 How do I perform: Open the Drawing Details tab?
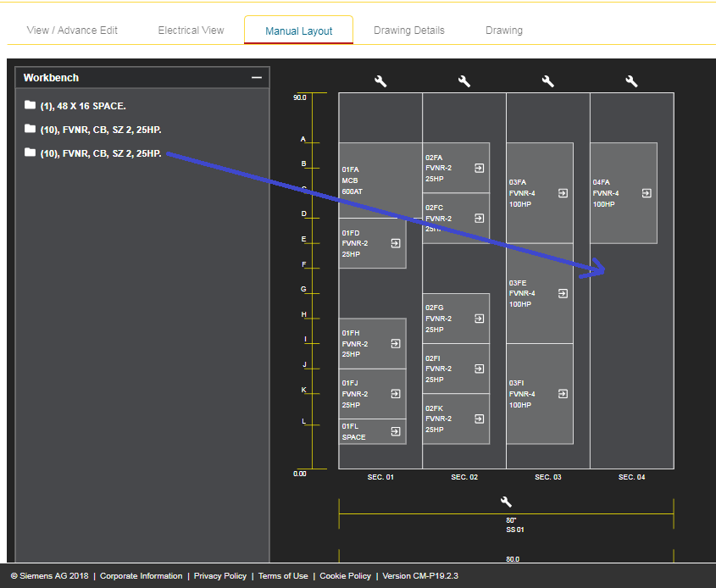409,31
